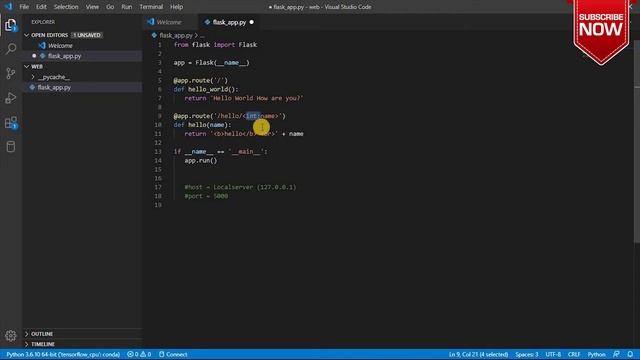
Task: Click the editor vertical scrollbar
Action: click(637, 143)
